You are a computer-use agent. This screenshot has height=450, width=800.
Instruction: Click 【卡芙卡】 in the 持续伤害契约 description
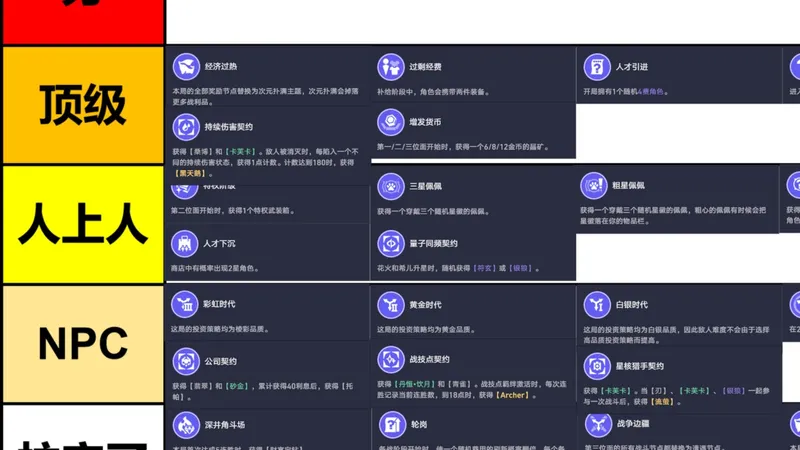[x=240, y=152]
